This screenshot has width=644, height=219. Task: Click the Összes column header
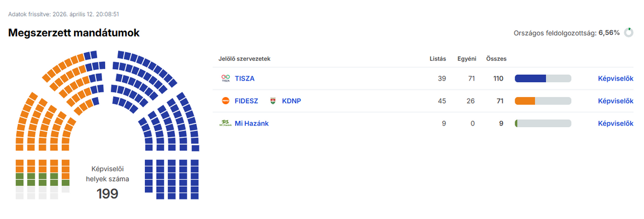pos(496,59)
